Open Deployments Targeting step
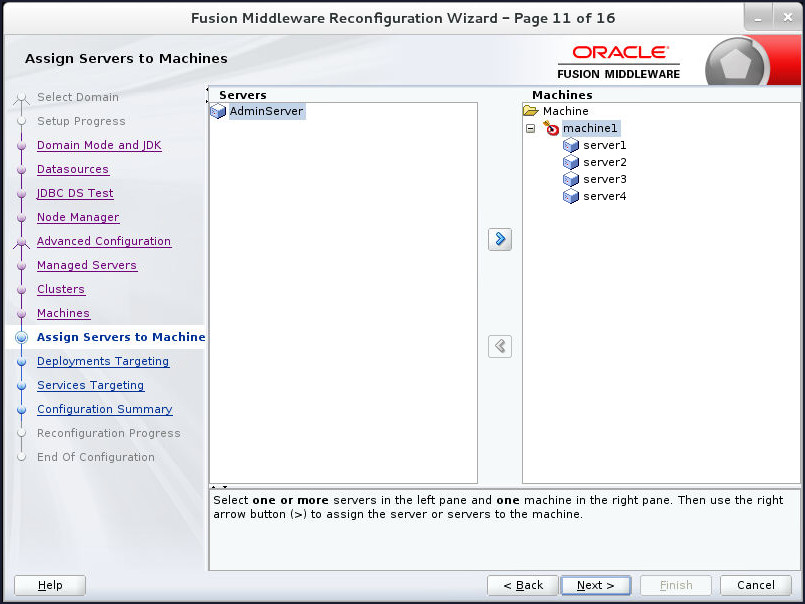This screenshot has width=805, height=604. click(x=103, y=362)
